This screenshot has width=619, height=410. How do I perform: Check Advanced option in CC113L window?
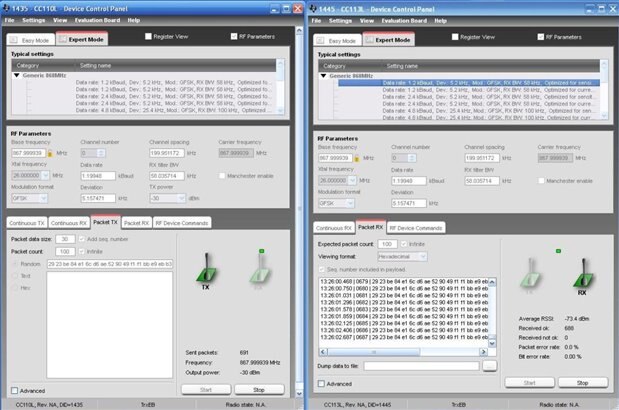pos(321,384)
